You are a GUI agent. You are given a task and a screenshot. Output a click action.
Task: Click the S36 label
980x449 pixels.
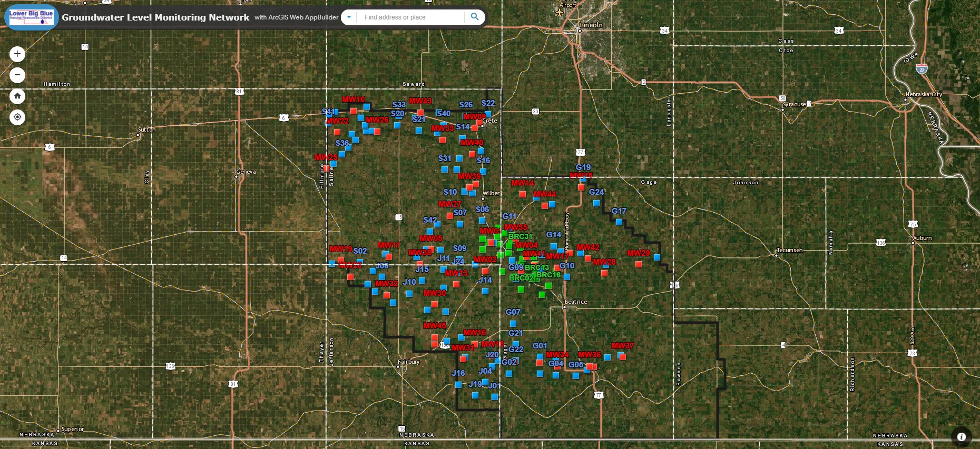[342, 143]
